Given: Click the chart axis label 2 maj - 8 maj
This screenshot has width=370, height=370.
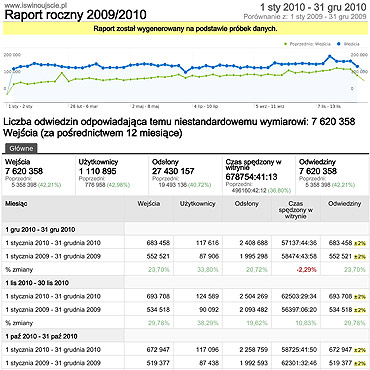Looking at the screenshot, I should [x=146, y=107].
